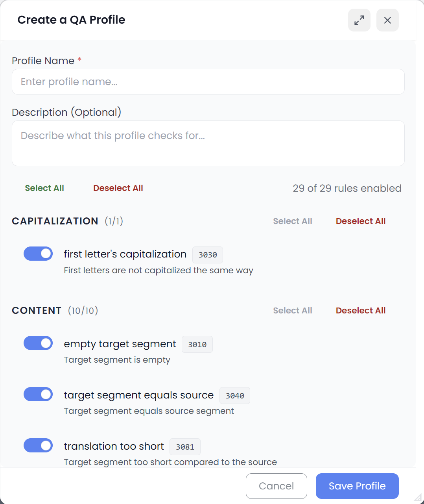
Task: Click the description text area
Action: 208,143
